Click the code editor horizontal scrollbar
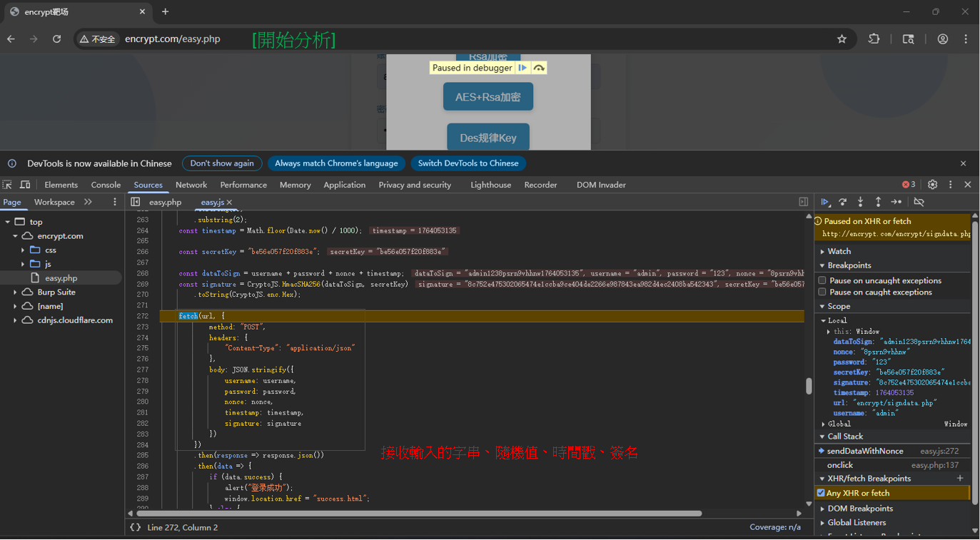Screen dimensions: 980x540 click(419, 513)
